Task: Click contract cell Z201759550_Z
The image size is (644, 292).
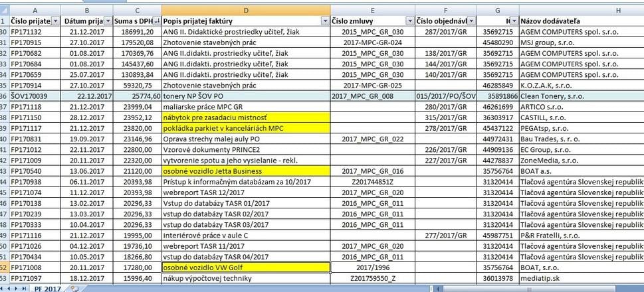Action: [372, 279]
